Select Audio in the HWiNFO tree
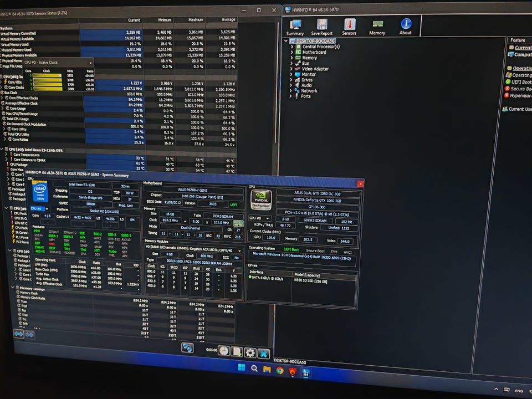The image size is (532, 399). (306, 85)
